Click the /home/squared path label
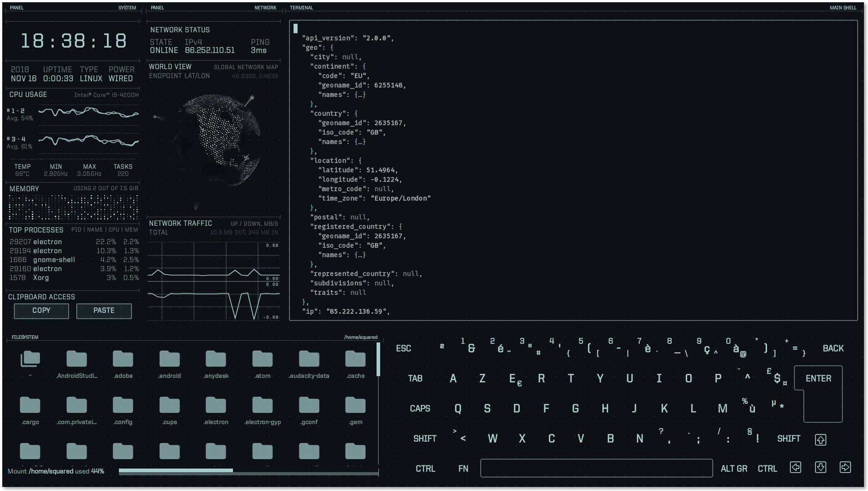This screenshot has height=491, width=868. [361, 337]
